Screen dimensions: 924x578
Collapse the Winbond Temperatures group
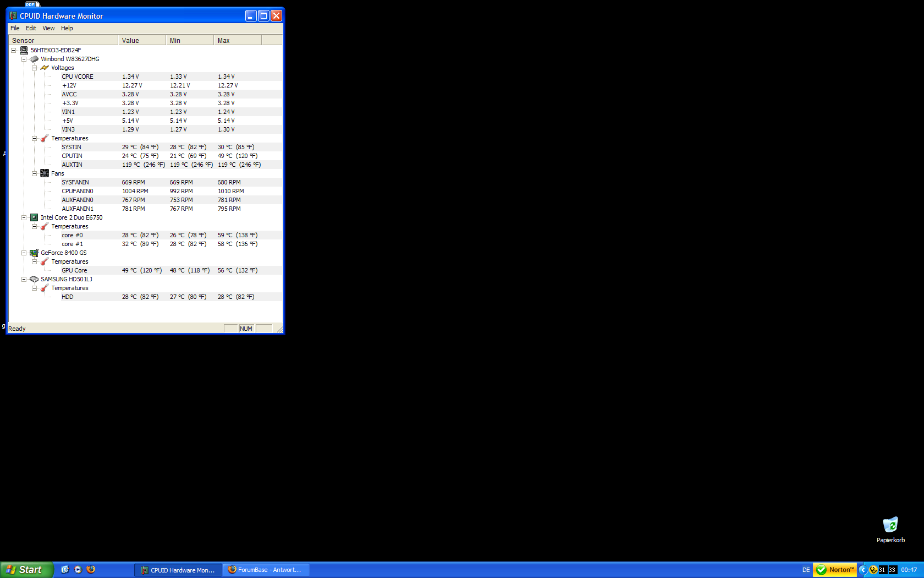(35, 138)
